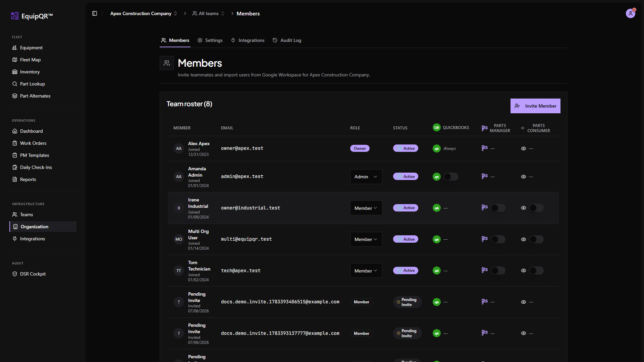Click the owner@apex.test email
Screen dimensions: 644x362
242,148
